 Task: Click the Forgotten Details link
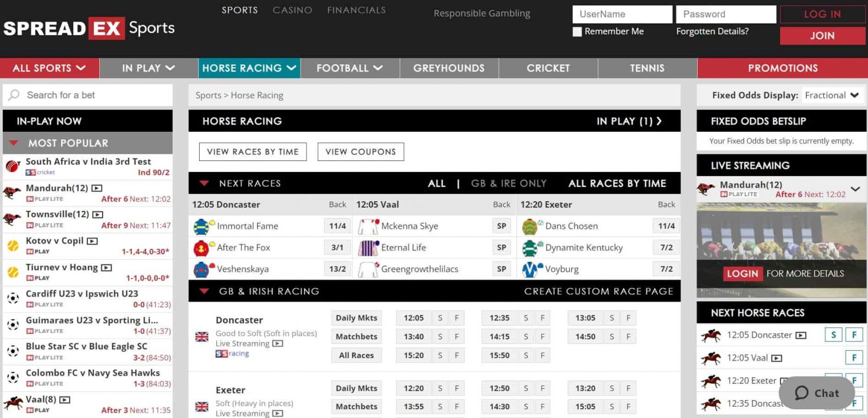click(712, 31)
